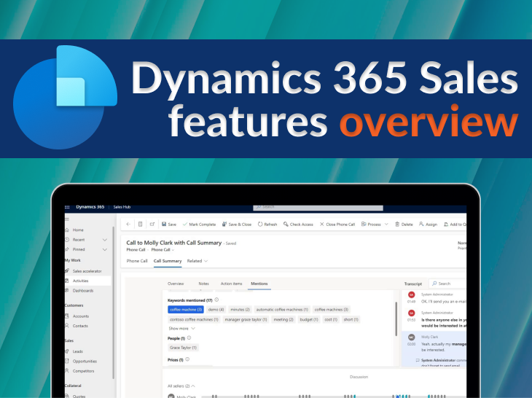Click Mark Complete command
The image size is (532, 398).
pyautogui.click(x=199, y=225)
